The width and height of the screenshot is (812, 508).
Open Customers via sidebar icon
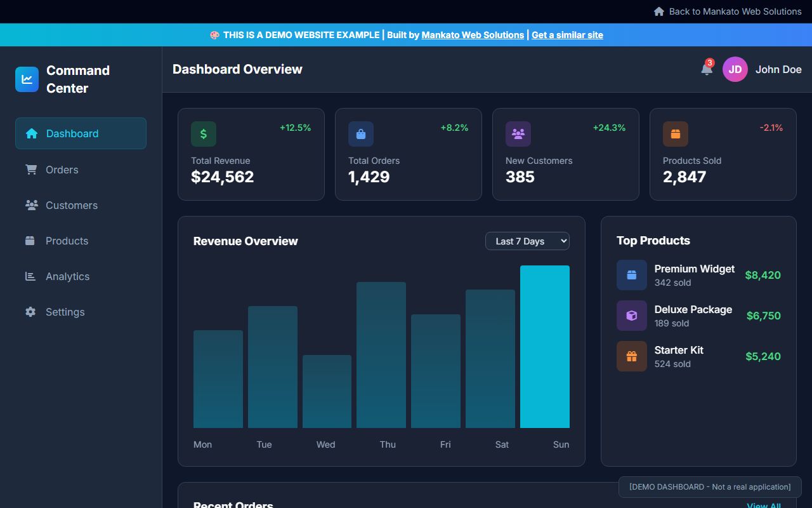pyautogui.click(x=30, y=205)
